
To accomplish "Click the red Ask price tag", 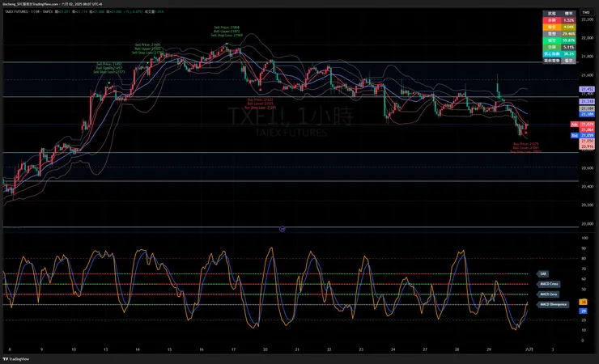I will pyautogui.click(x=574, y=124).
